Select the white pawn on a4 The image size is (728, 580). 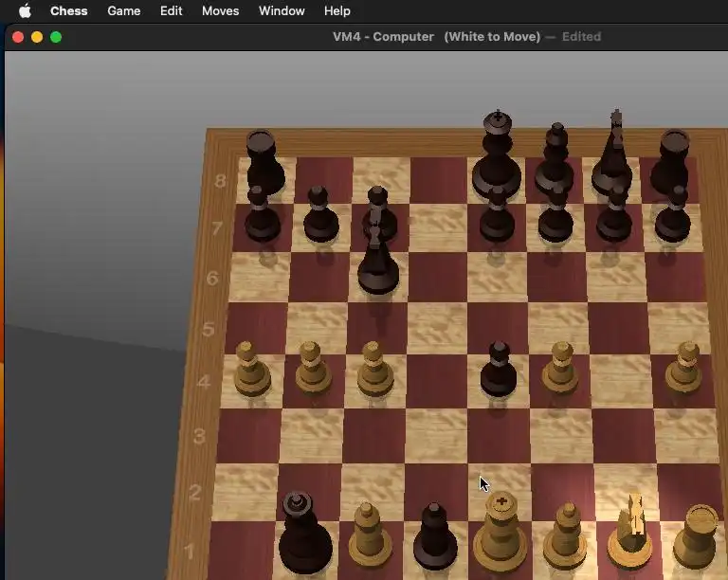251,371
